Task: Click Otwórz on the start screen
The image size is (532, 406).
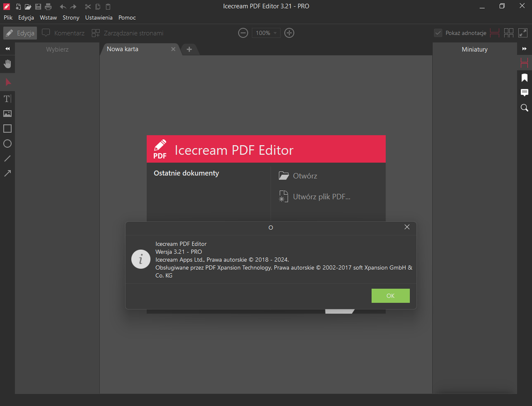Action: click(298, 176)
